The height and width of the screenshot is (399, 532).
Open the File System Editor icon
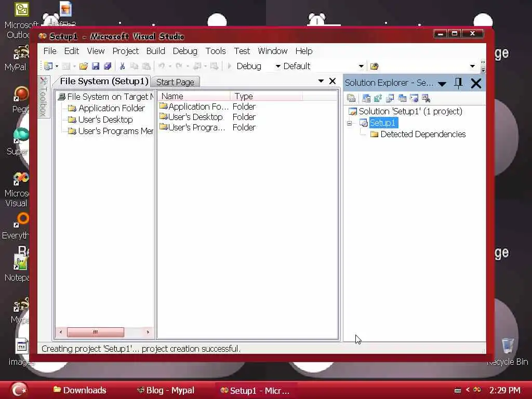pos(366,98)
